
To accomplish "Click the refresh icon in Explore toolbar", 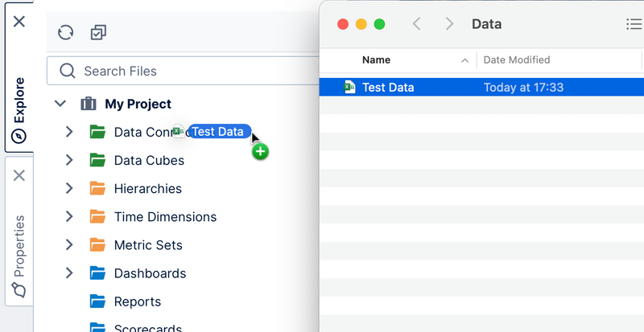I will pyautogui.click(x=66, y=32).
